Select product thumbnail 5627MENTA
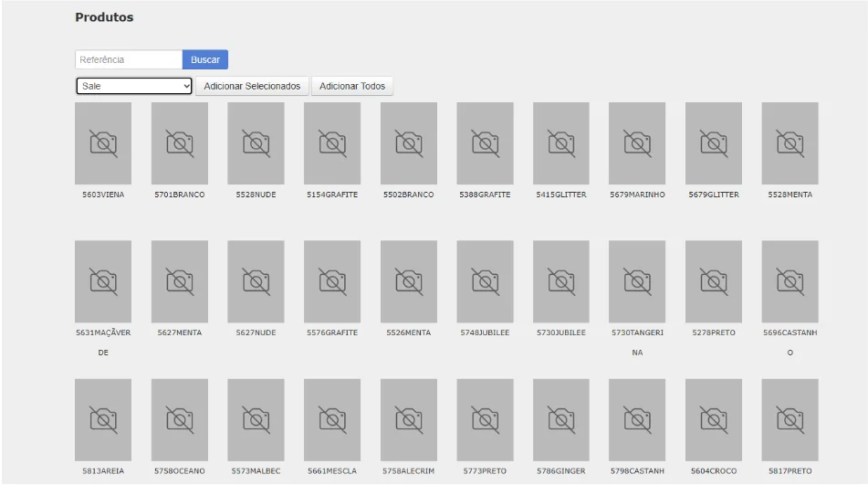The width and height of the screenshot is (868, 485). pos(180,281)
